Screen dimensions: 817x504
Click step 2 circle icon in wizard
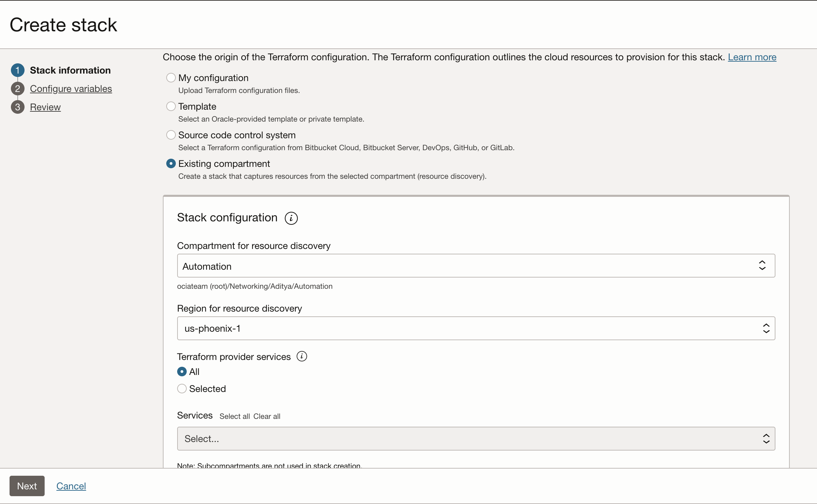(x=18, y=89)
